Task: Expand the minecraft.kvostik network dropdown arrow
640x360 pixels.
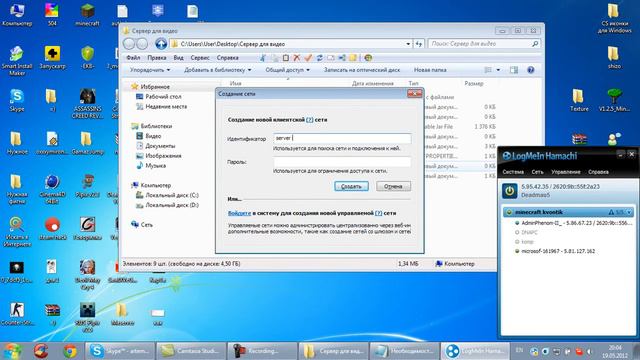Action: tap(629, 212)
